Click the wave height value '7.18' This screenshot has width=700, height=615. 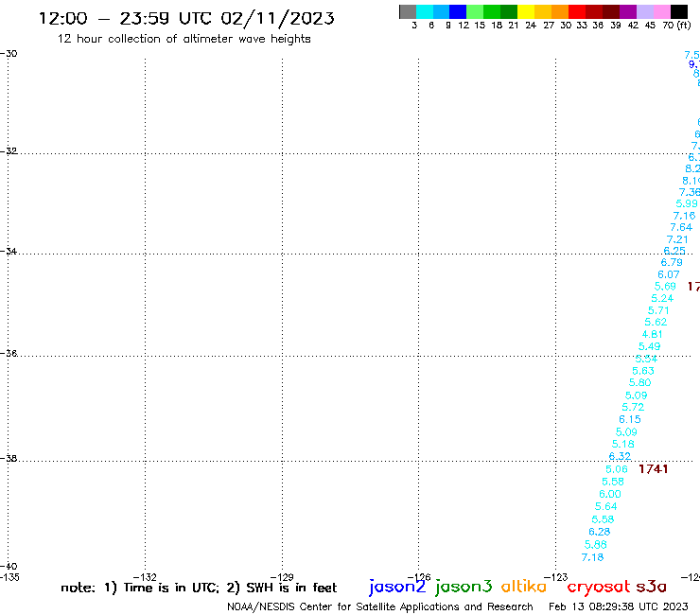click(592, 557)
